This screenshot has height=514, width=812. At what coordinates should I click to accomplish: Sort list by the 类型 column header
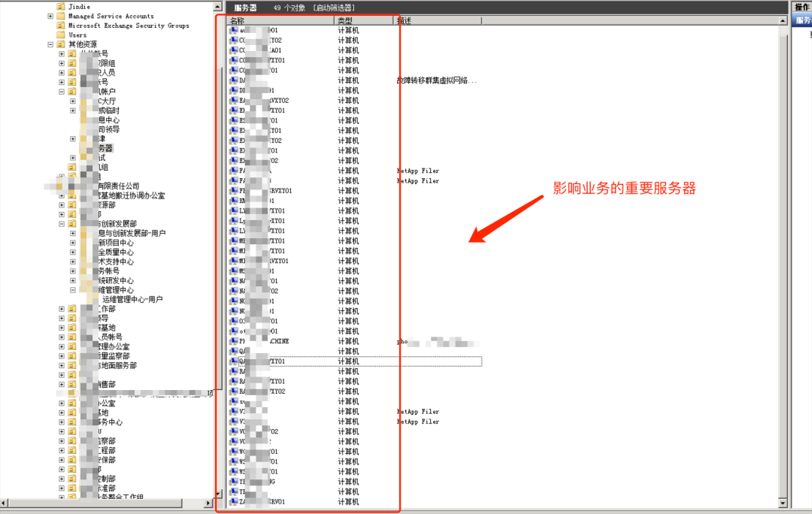pyautogui.click(x=364, y=21)
